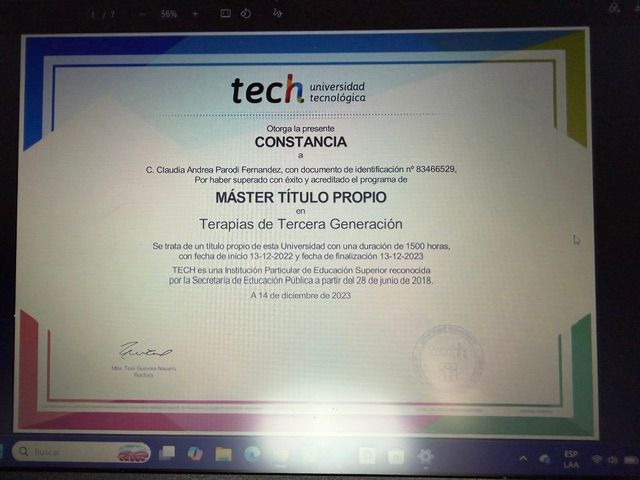Screen dimensions: 640x480
Task: Click the text 'Otorga la presente'
Action: point(300,128)
